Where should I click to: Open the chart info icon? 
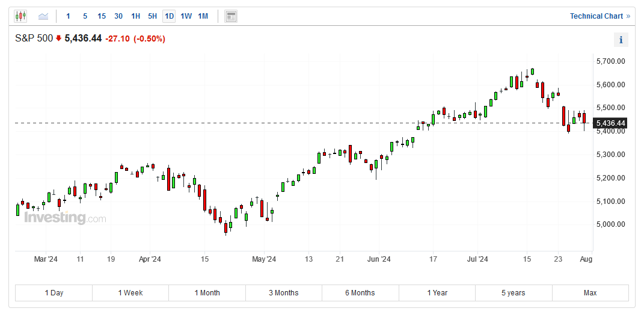[x=621, y=40]
